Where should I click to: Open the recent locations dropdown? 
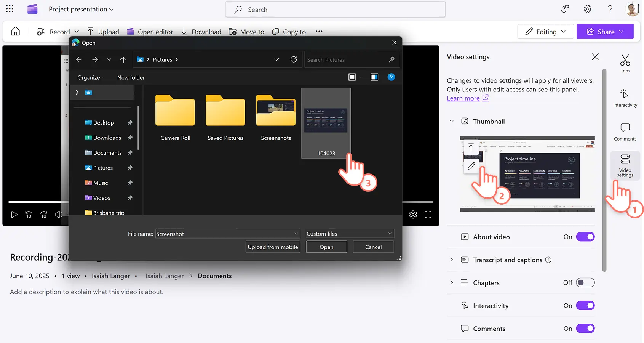109,59
